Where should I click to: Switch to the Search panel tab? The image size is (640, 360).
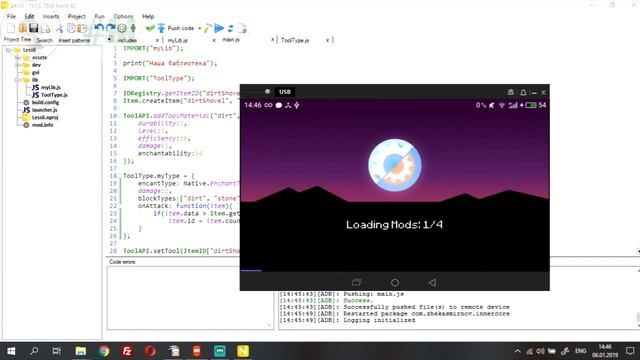coord(44,40)
